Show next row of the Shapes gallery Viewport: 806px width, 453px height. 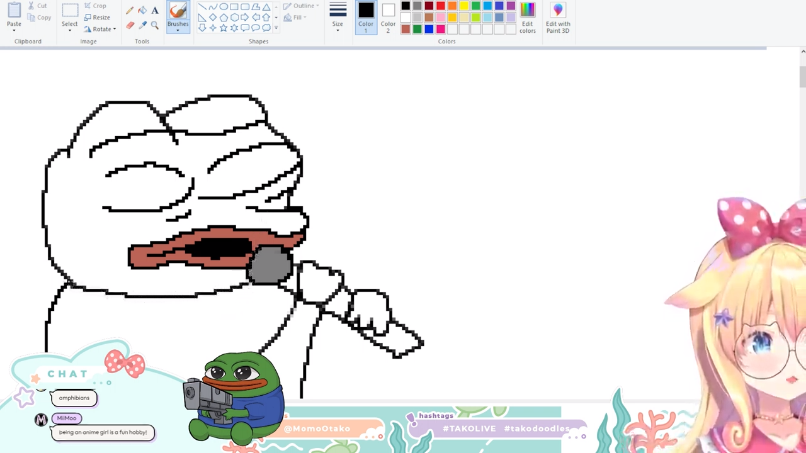tap(276, 17)
